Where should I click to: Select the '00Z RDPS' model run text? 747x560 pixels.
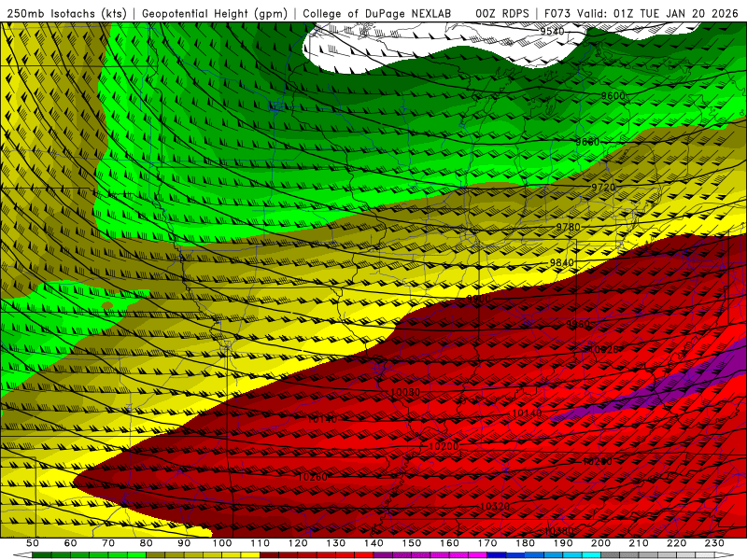tap(502, 14)
